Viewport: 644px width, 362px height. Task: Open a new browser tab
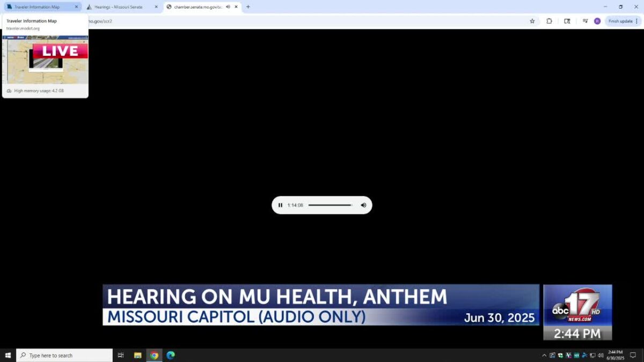point(248,7)
